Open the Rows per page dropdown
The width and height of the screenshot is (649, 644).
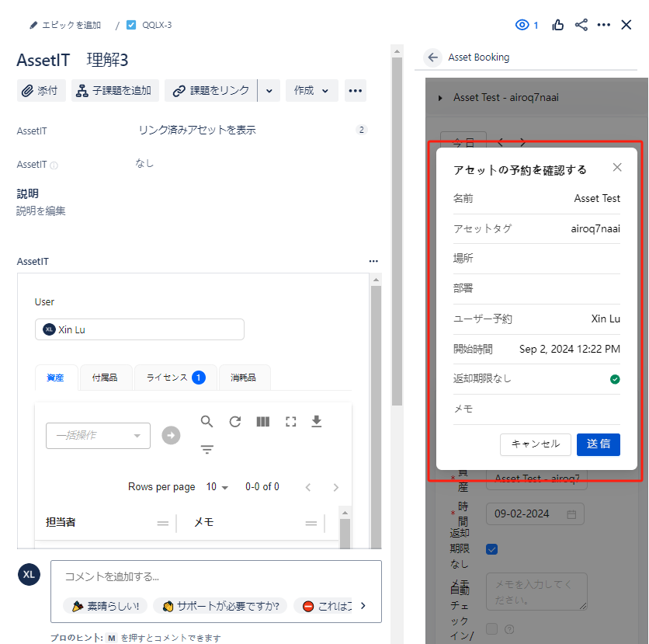(x=217, y=487)
